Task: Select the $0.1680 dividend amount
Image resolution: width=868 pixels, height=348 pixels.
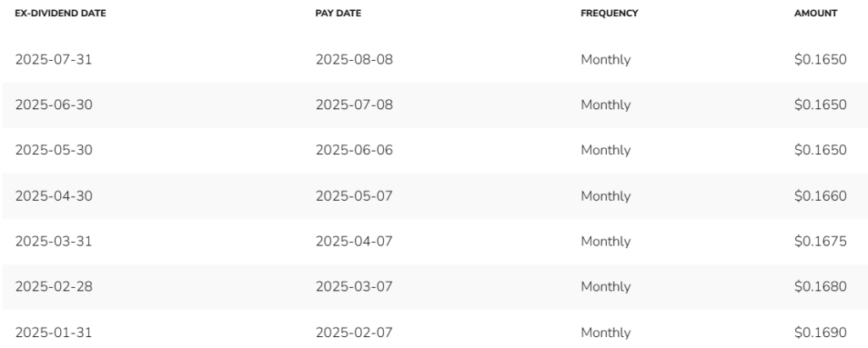Action: pyautogui.click(x=821, y=286)
